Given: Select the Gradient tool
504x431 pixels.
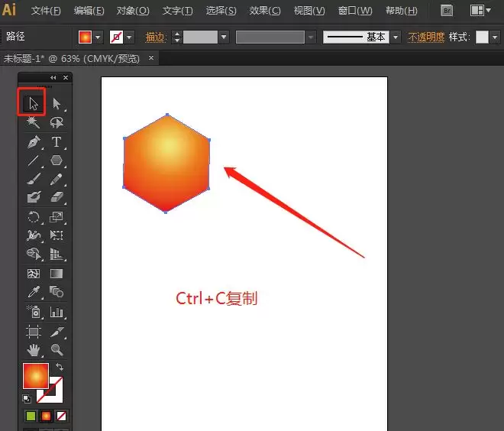Looking at the screenshot, I should (57, 274).
